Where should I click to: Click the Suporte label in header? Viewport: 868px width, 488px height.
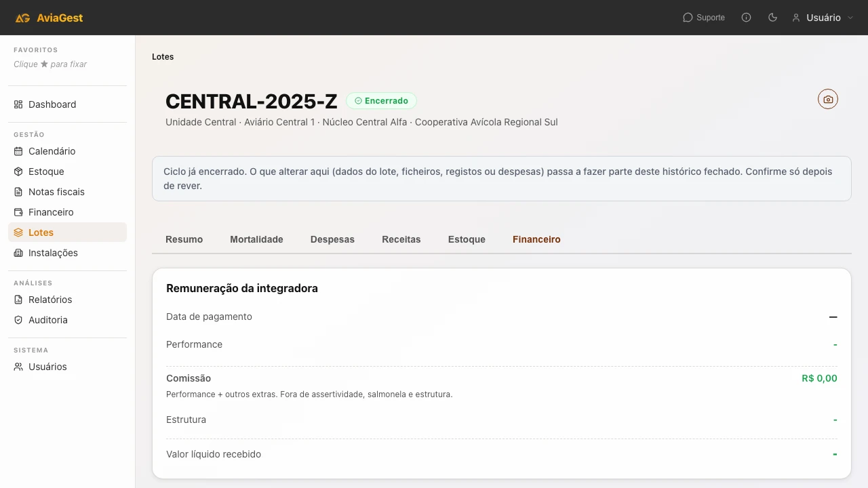[x=711, y=18]
